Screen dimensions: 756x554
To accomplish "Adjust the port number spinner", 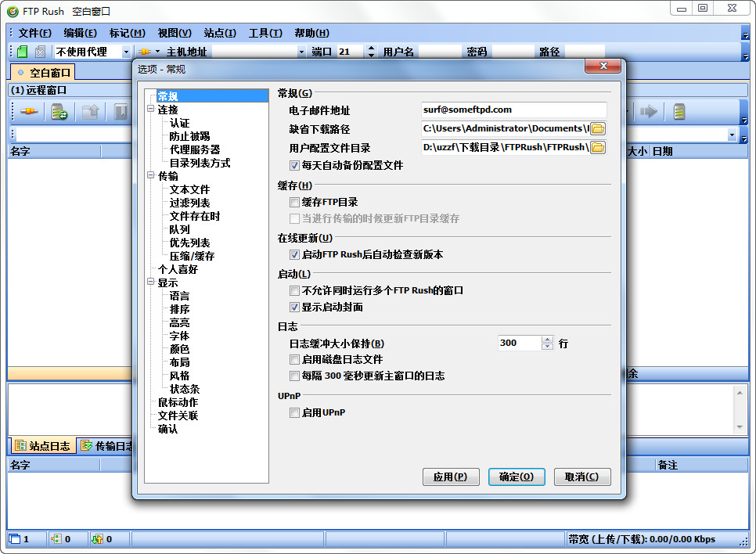I will 371,52.
